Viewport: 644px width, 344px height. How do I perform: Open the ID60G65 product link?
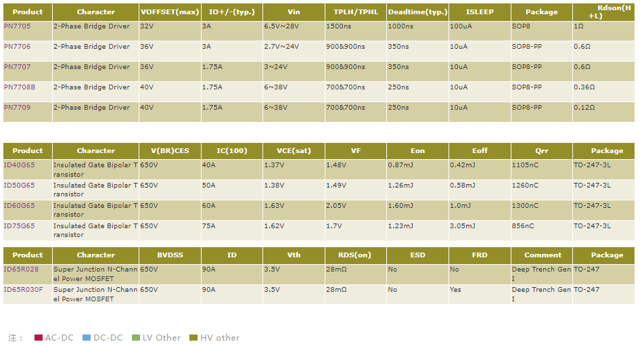tap(19, 205)
